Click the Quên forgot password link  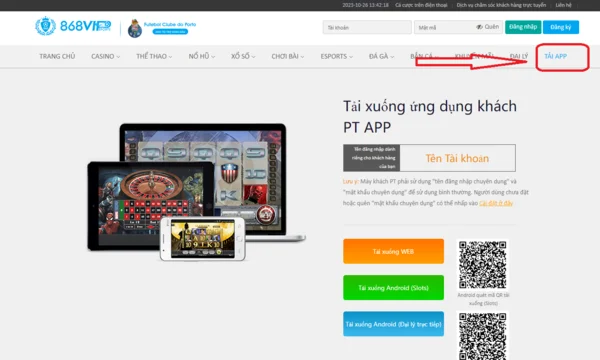click(492, 27)
